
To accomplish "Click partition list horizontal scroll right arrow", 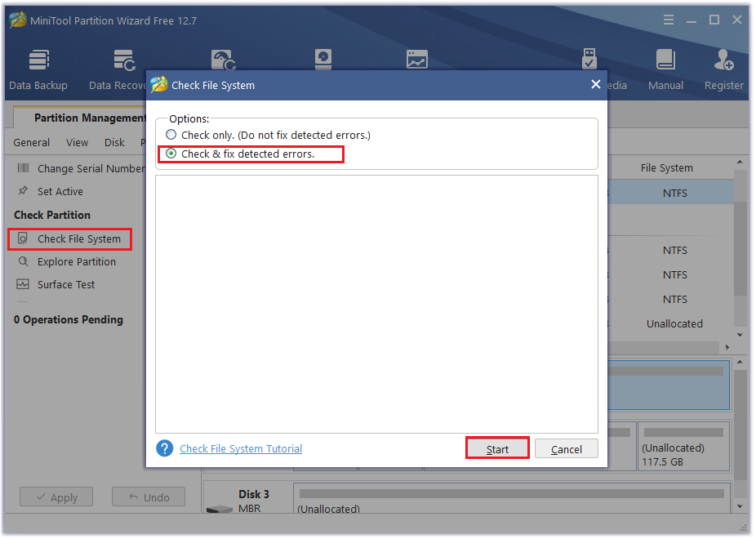I will tap(727, 347).
